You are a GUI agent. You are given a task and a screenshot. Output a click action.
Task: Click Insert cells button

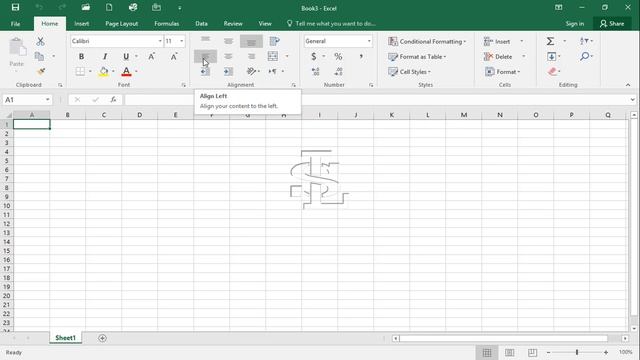pos(497,41)
